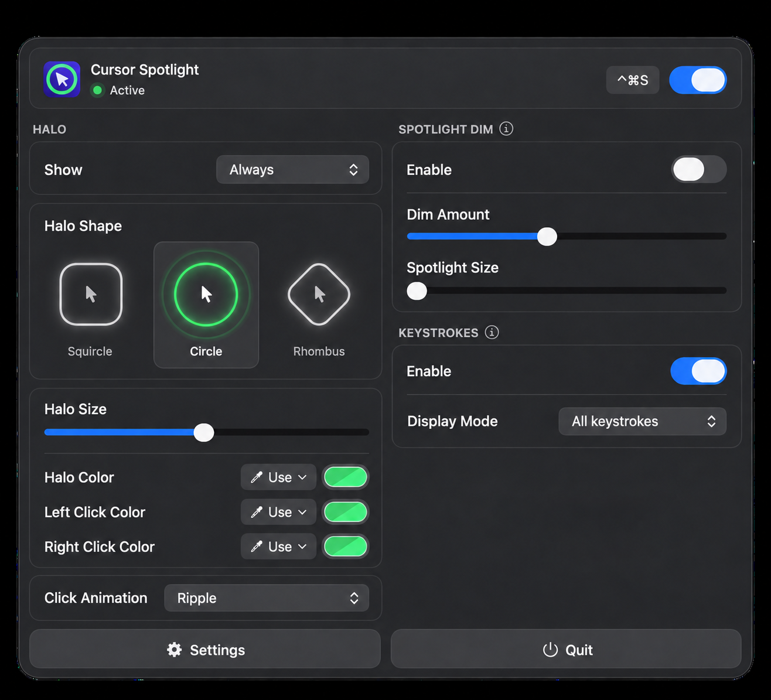Click the "HALO" section header
This screenshot has width=771, height=700.
49,129
